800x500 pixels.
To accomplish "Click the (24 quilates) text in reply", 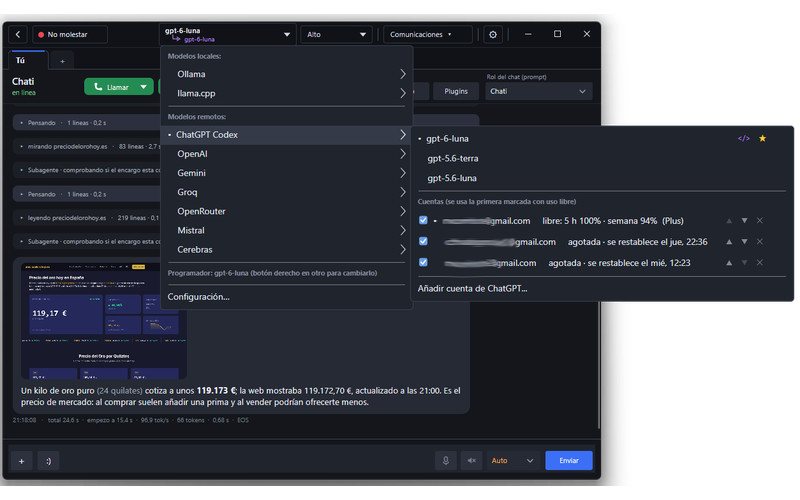I will 120,391.
